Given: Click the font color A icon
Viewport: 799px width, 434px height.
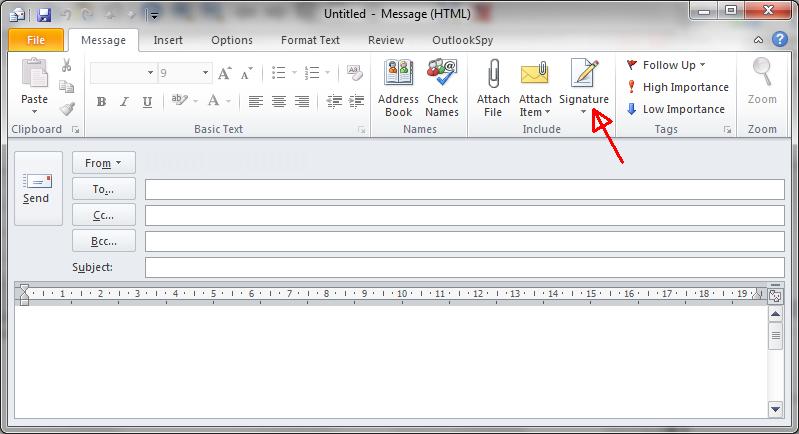Looking at the screenshot, I should tap(214, 100).
